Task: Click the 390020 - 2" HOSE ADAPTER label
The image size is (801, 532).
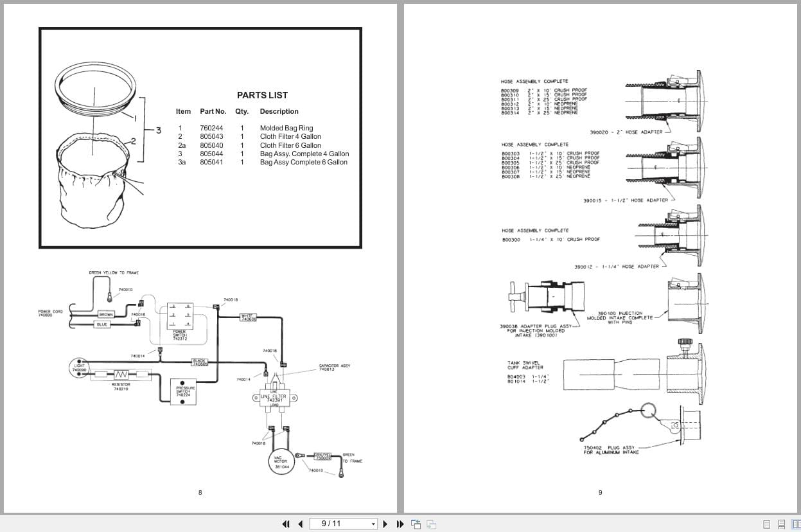Action: pos(626,132)
